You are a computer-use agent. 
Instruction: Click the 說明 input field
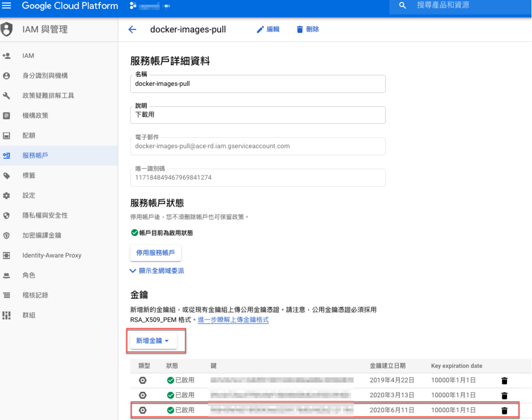pos(258,115)
